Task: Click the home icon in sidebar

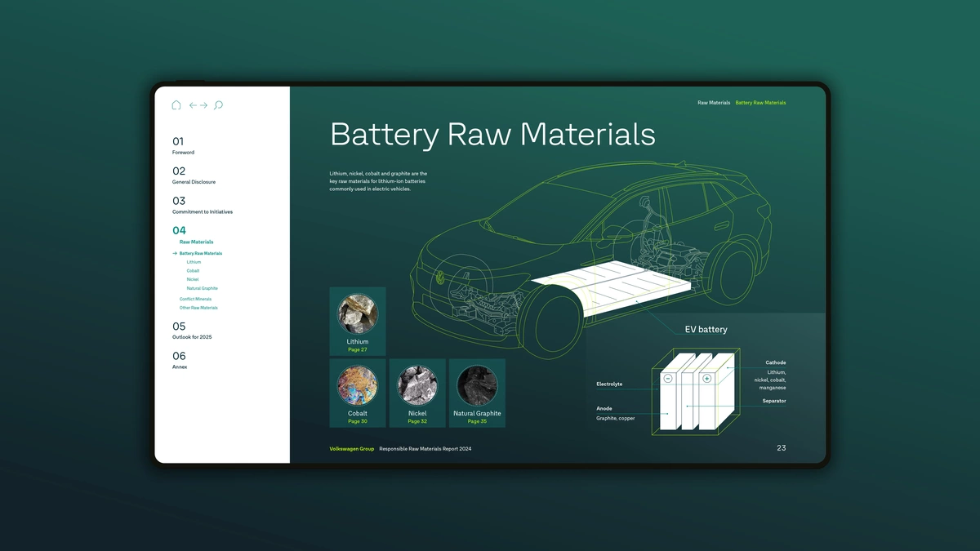Action: (x=176, y=105)
